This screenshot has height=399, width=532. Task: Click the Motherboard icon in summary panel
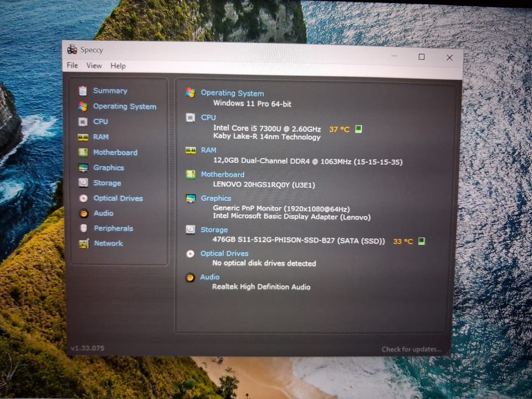click(x=191, y=175)
